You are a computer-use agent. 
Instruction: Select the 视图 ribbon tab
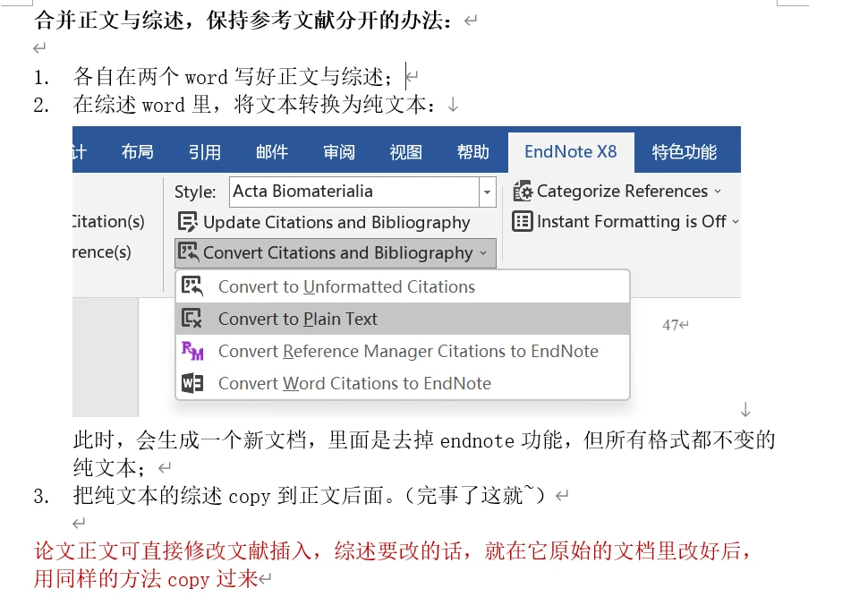point(405,152)
